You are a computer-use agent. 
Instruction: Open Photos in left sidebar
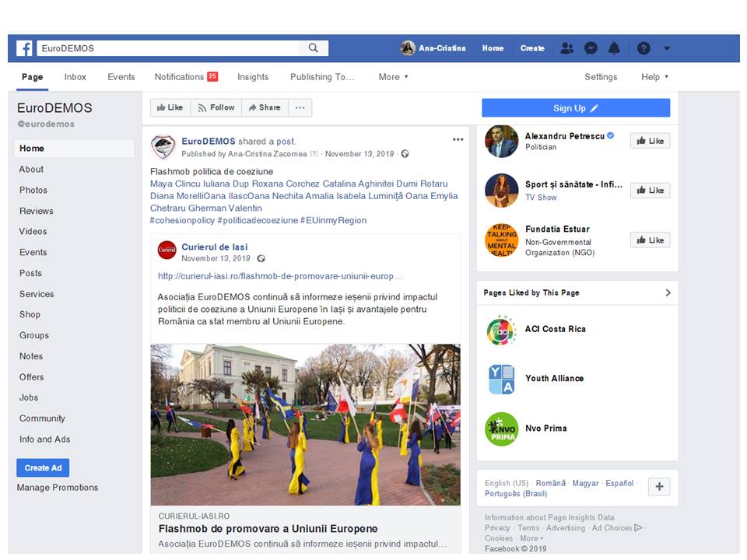[33, 190]
